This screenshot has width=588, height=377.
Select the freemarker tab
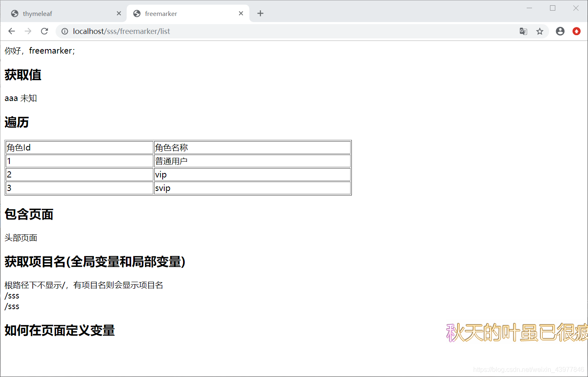tap(188, 13)
